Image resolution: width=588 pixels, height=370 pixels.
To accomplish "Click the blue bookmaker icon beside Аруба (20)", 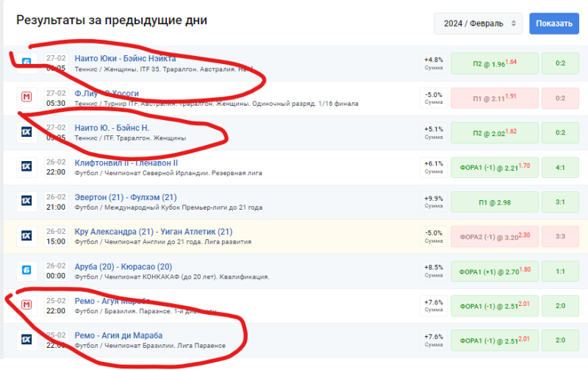I will (x=26, y=271).
